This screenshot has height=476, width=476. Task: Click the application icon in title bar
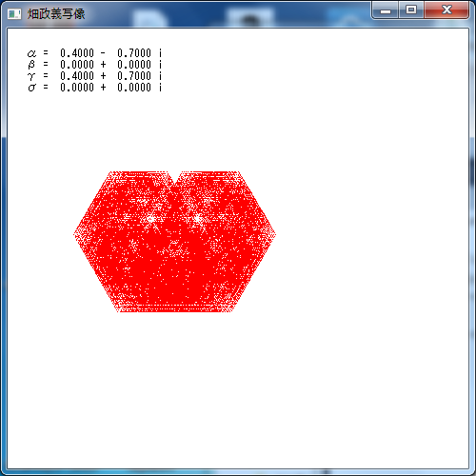tap(14, 14)
